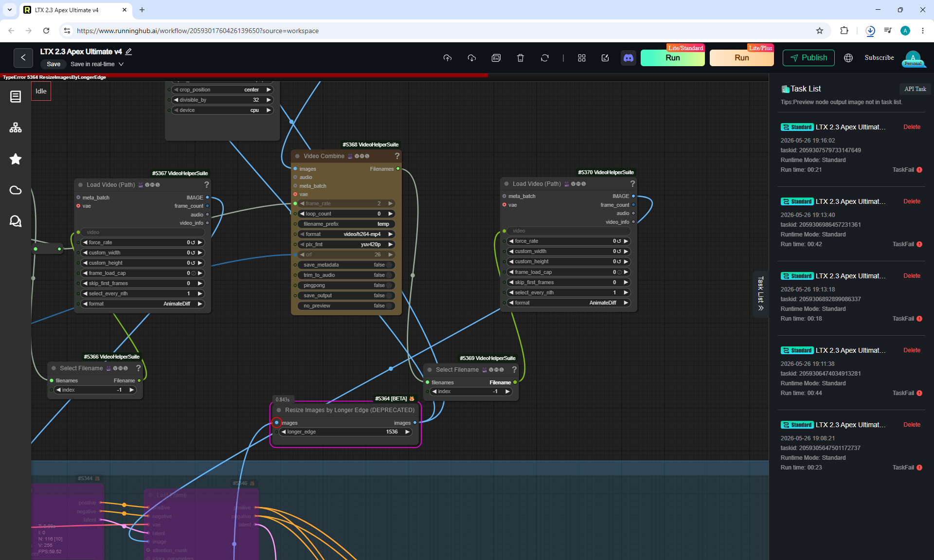Click the help question mark on Video Combine node
The image size is (934, 560).
[397, 156]
